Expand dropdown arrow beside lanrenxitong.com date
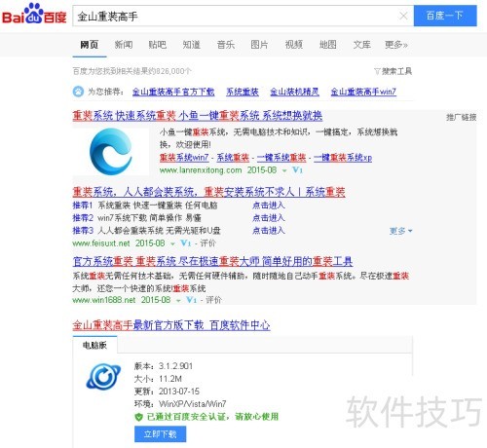487x448 pixels. (284, 170)
